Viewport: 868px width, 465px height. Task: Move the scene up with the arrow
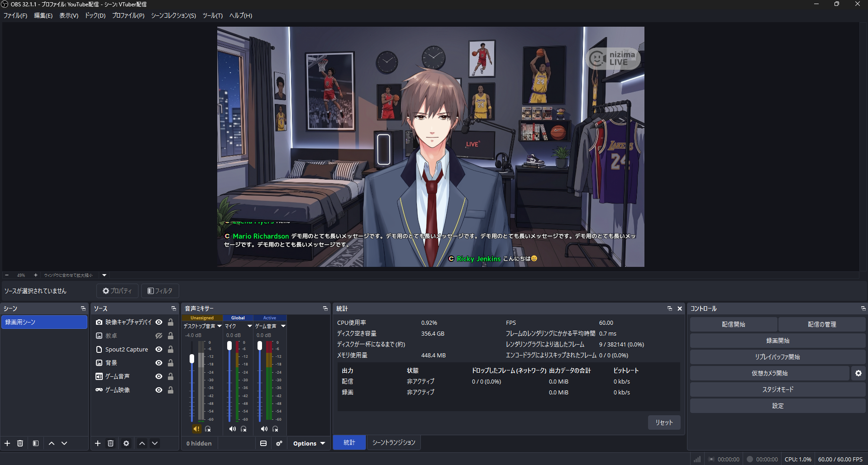[52, 443]
